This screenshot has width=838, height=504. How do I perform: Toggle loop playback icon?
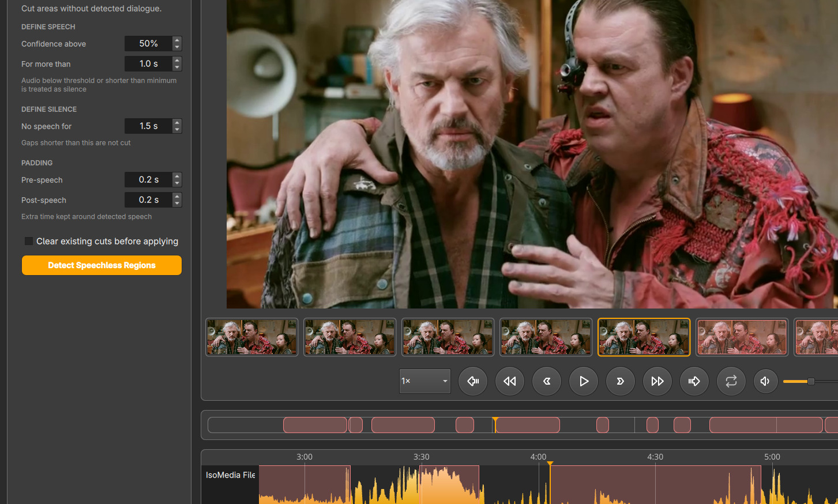(731, 381)
